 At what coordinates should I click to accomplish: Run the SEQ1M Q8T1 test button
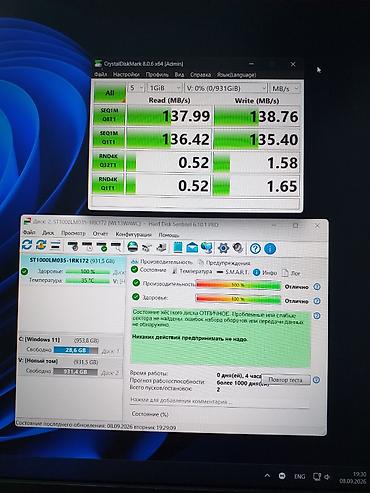[109, 115]
